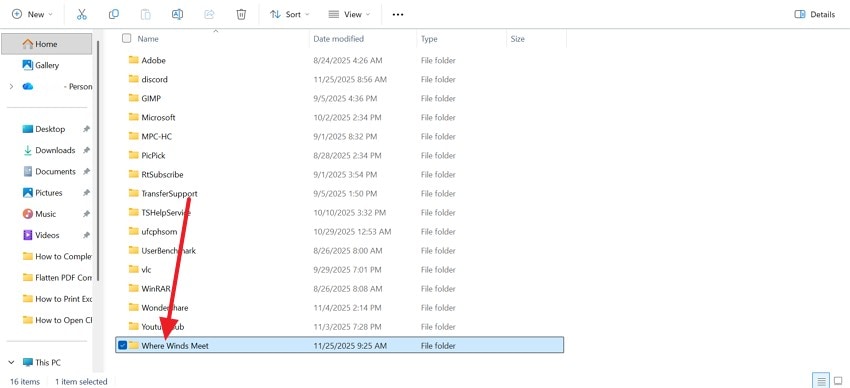Open the How to Print Exc folder shortcut
This screenshot has height=388, width=850.
57,299
